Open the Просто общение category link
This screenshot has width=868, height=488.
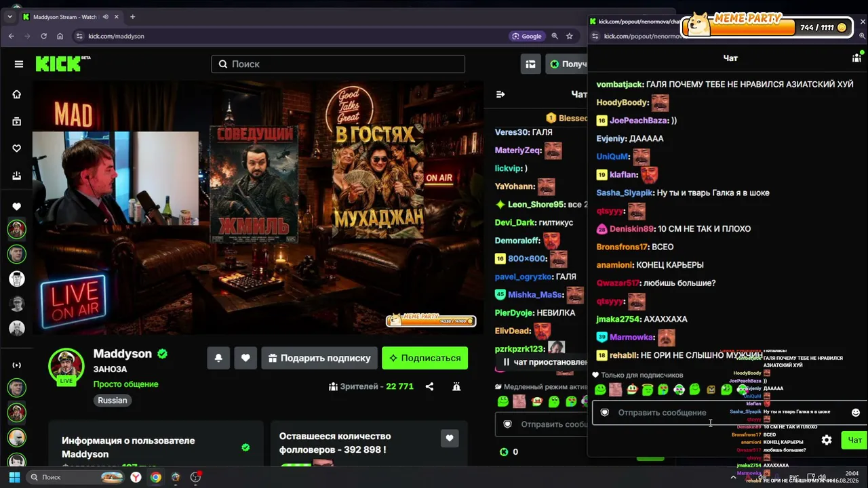coord(126,384)
